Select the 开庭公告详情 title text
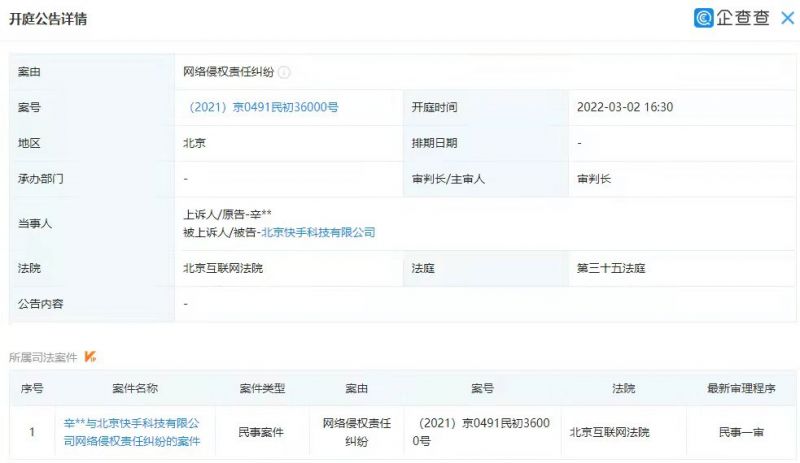Screen dimensions: 800x463 click(x=48, y=19)
